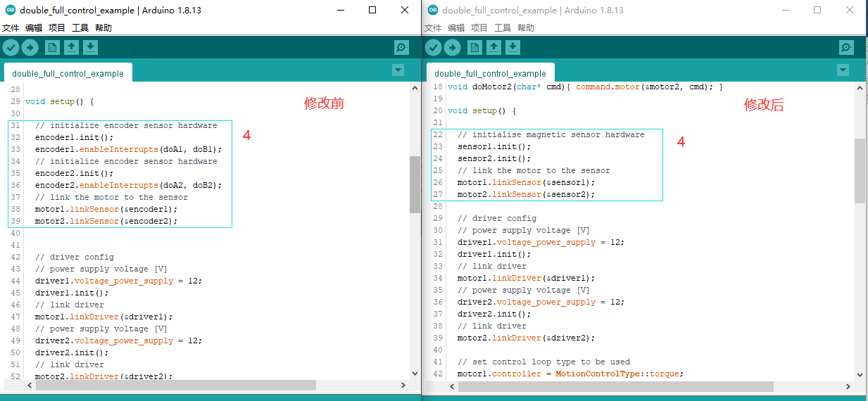Image resolution: width=868 pixels, height=401 pixels.
Task: Open 工具 menu in right Arduino window
Action: (x=502, y=28)
